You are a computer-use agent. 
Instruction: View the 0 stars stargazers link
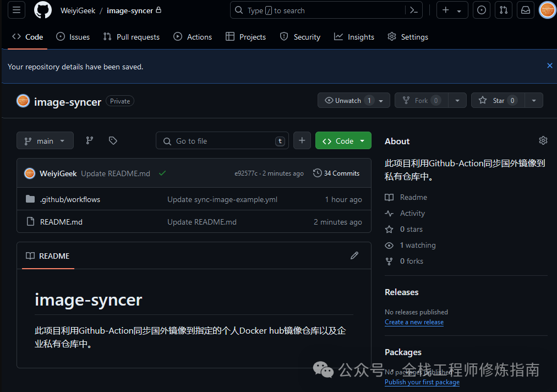coord(404,229)
